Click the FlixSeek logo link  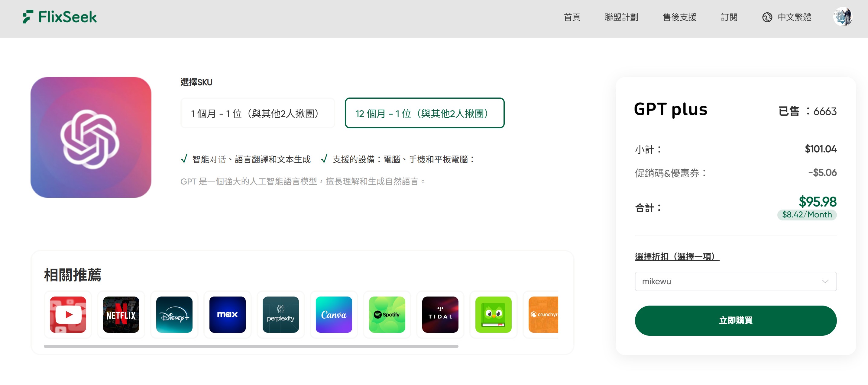[60, 17]
